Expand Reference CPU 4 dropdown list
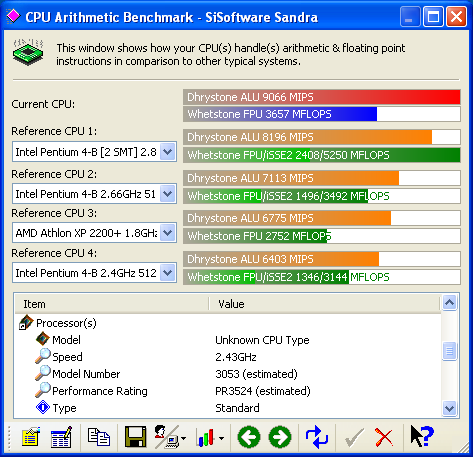 pos(167,273)
